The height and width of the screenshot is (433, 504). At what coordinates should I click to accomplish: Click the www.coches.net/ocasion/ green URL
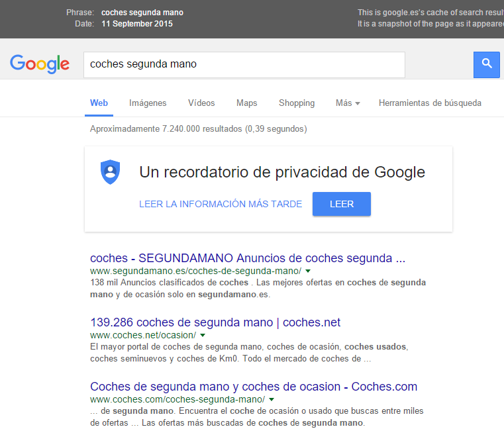(x=143, y=336)
